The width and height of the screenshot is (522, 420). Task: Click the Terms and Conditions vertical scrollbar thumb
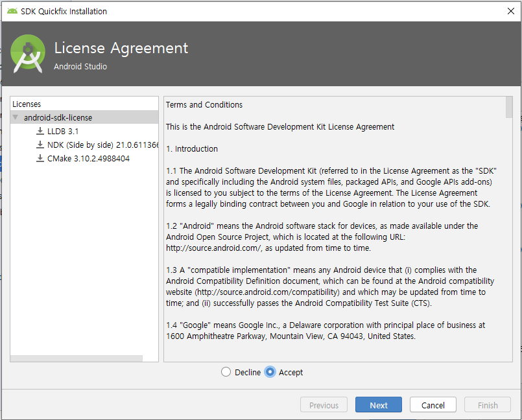pos(508,107)
